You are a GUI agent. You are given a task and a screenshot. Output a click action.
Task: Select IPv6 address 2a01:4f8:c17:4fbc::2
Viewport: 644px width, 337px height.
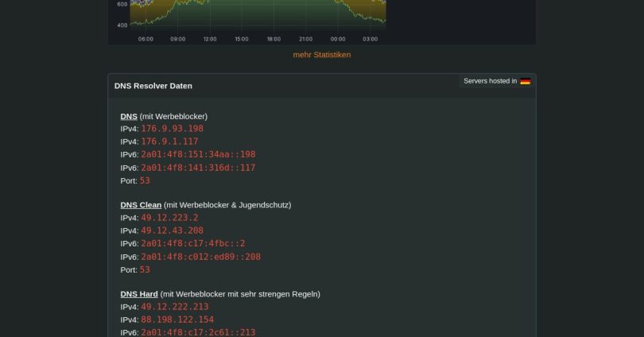193,243
